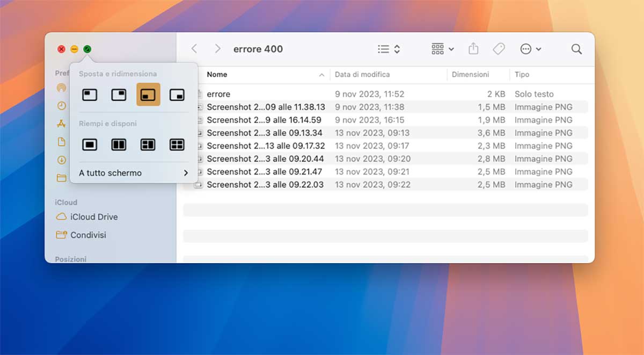Open AirDrop sidebar icon
The image size is (644, 355).
click(62, 88)
